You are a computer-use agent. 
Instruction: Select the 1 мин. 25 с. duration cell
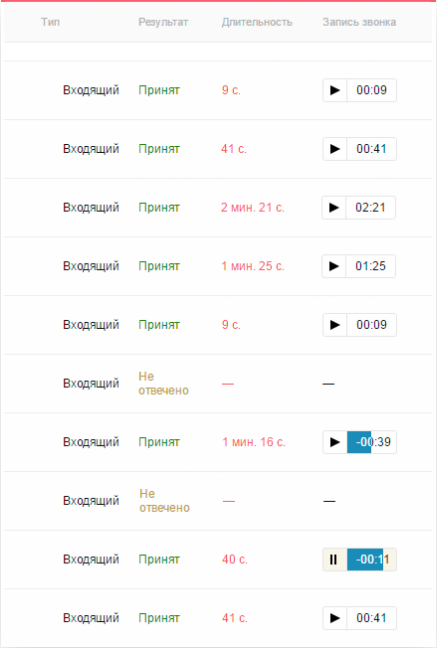coord(253,266)
